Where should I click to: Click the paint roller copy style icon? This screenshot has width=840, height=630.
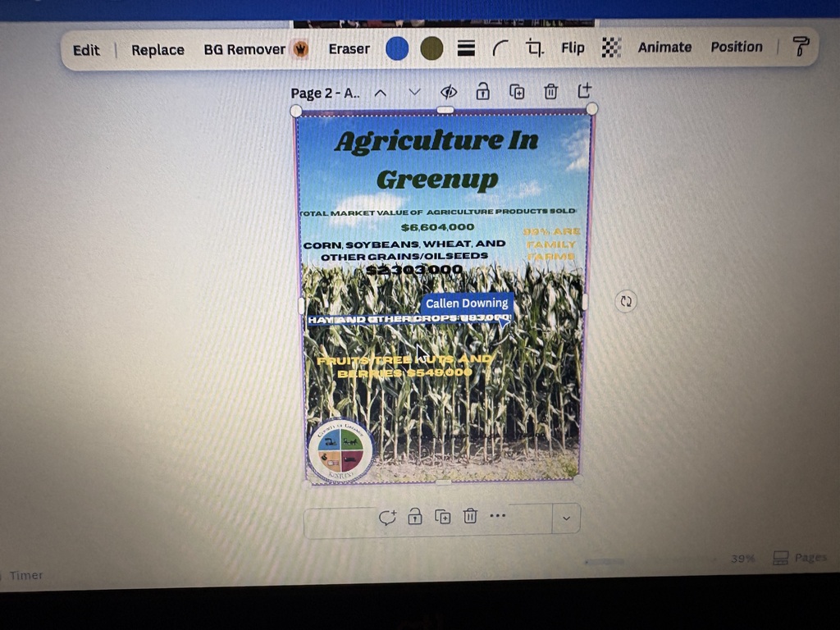[801, 47]
